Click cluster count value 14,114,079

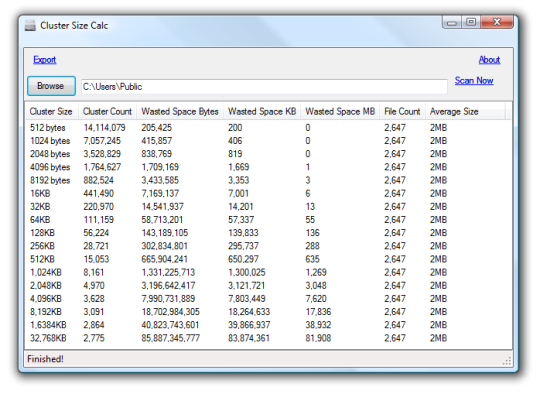point(104,128)
